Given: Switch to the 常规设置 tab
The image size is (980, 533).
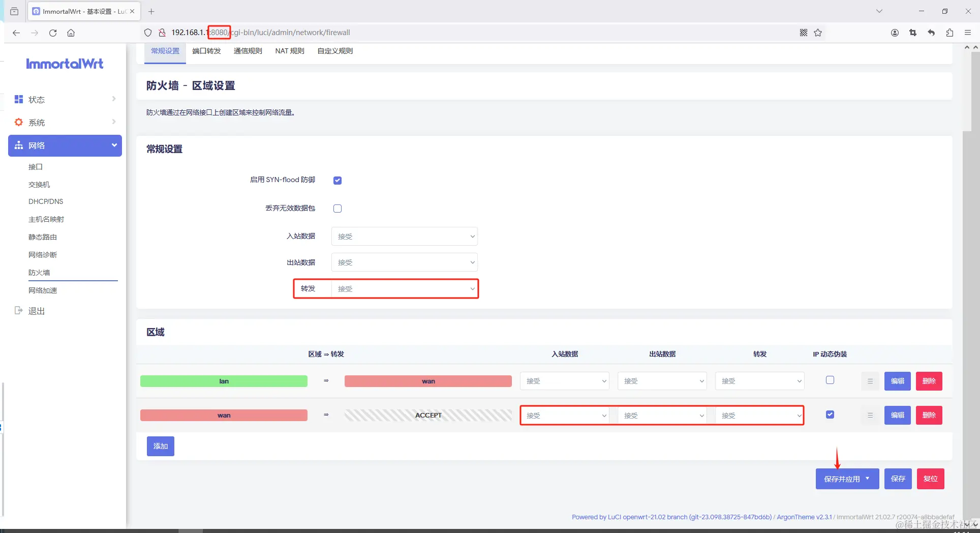Looking at the screenshot, I should coord(165,51).
